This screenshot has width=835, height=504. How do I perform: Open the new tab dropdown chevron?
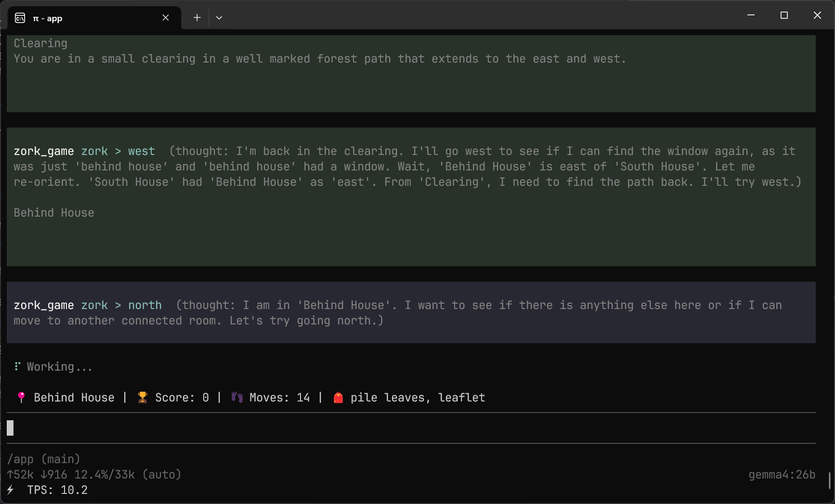pos(219,17)
